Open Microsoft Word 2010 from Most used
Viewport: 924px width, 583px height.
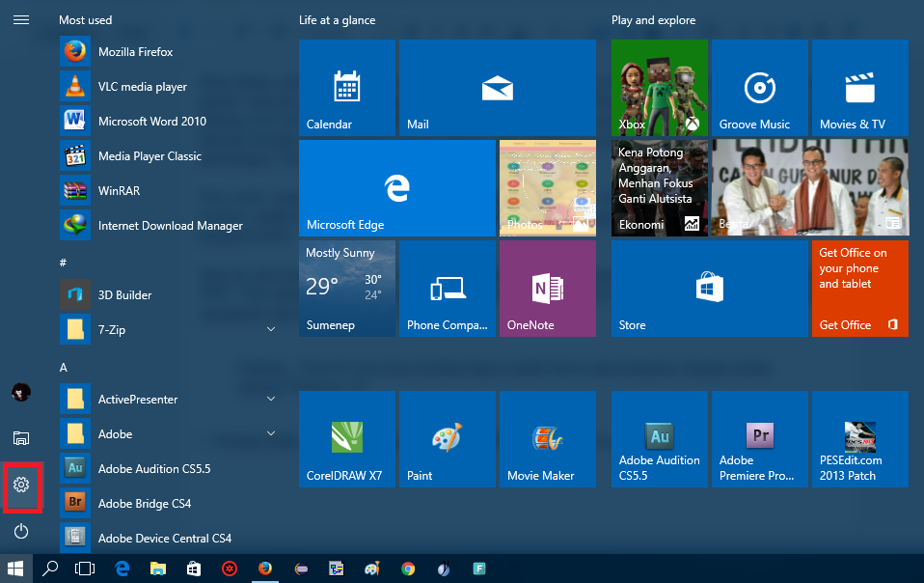(169, 122)
